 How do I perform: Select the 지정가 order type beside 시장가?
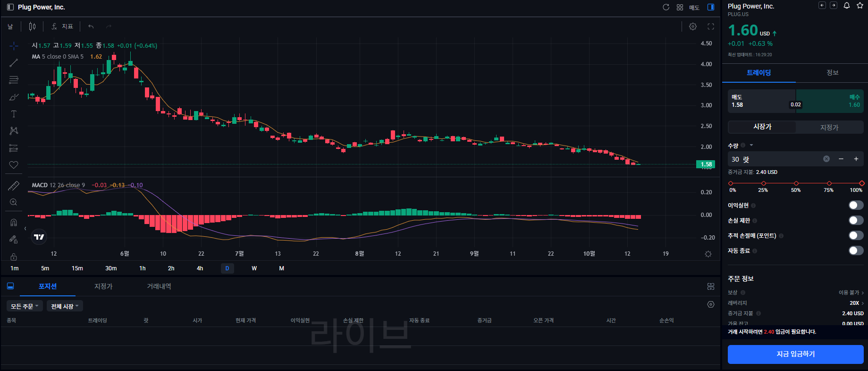tap(829, 127)
